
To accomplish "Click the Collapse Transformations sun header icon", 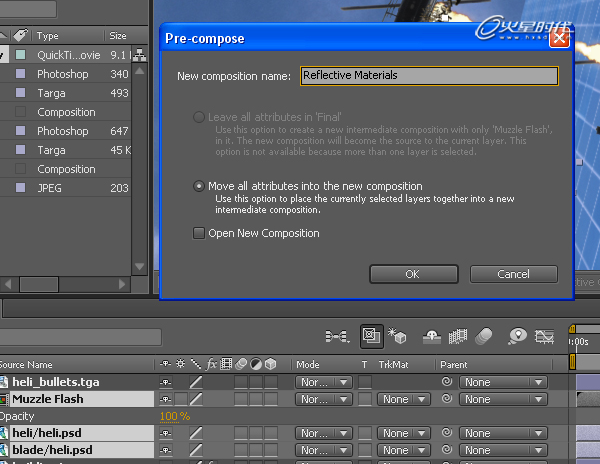I will (181, 364).
